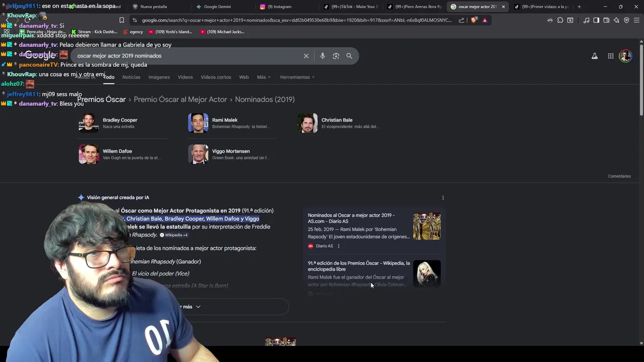Click the eye-mask extension icon

(550, 20)
